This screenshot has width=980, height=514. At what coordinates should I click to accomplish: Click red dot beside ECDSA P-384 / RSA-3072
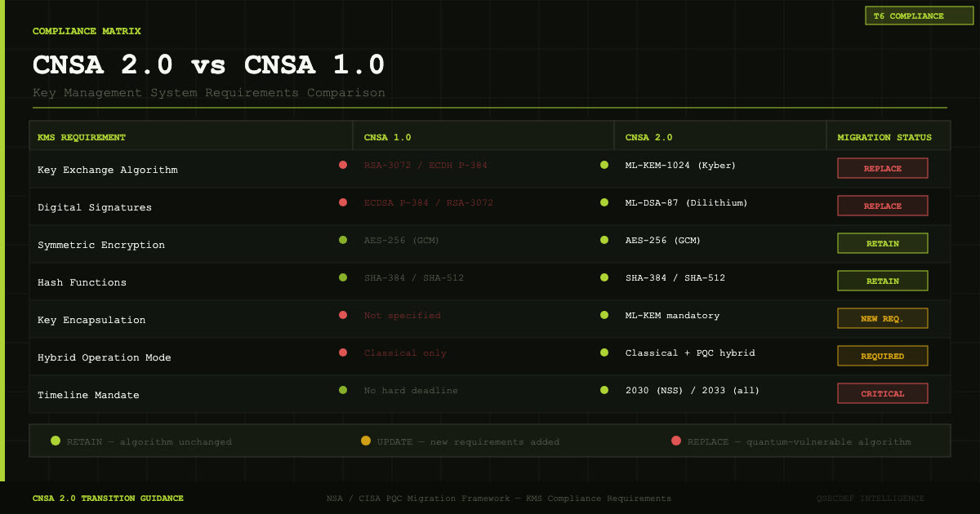pyautogui.click(x=343, y=202)
